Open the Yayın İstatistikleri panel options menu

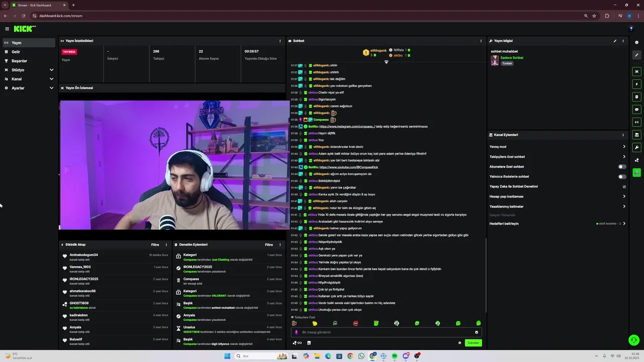[x=280, y=41]
